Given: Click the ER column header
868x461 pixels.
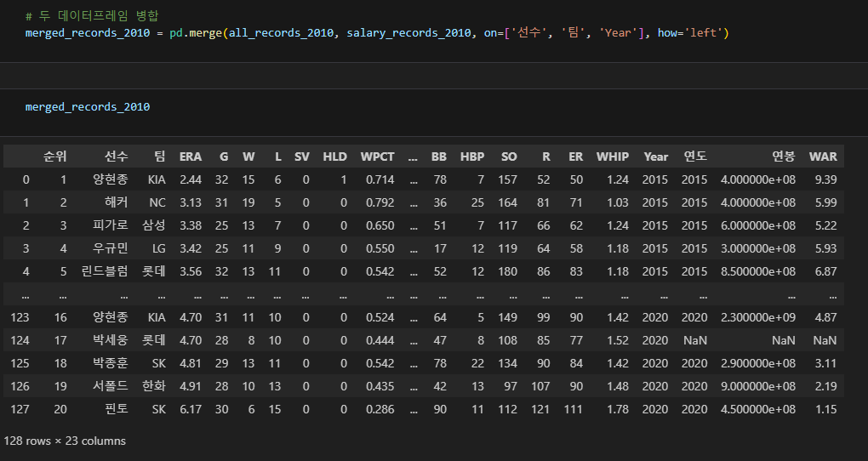Looking at the screenshot, I should point(576,157).
